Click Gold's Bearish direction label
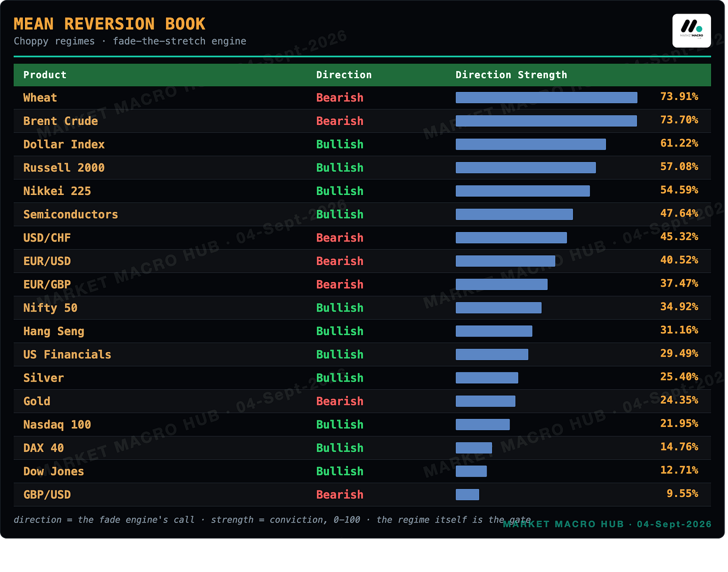 click(340, 401)
